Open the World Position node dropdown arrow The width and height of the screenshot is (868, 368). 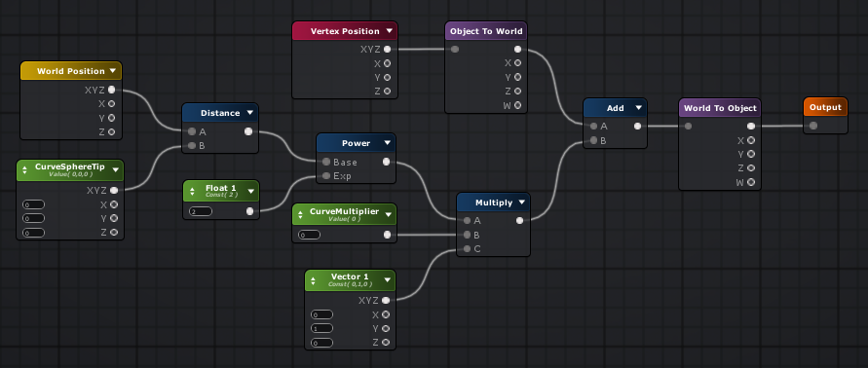click(x=113, y=71)
